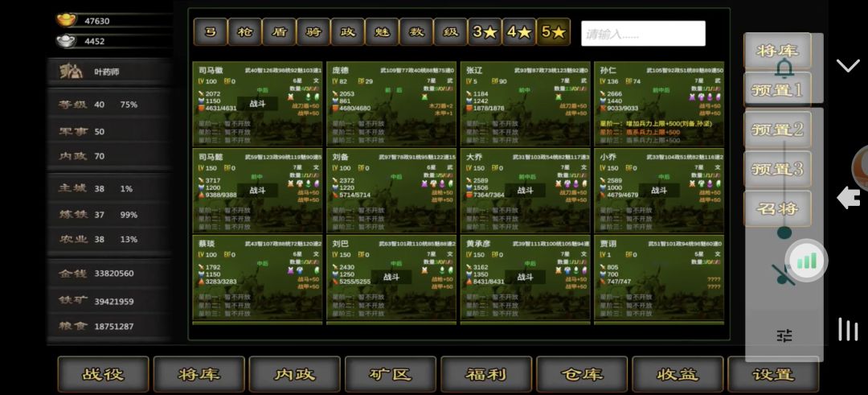Open 收益 in the bottom menu

click(678, 375)
